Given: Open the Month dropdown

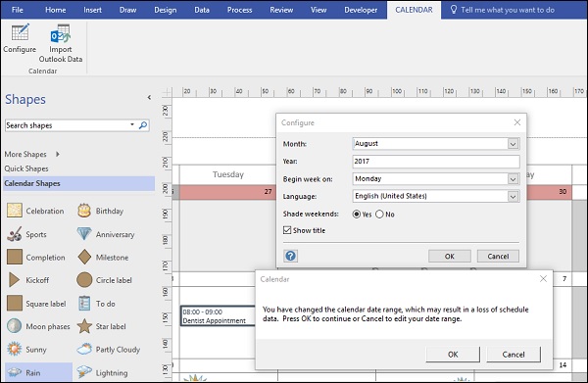Looking at the screenshot, I should tap(513, 144).
